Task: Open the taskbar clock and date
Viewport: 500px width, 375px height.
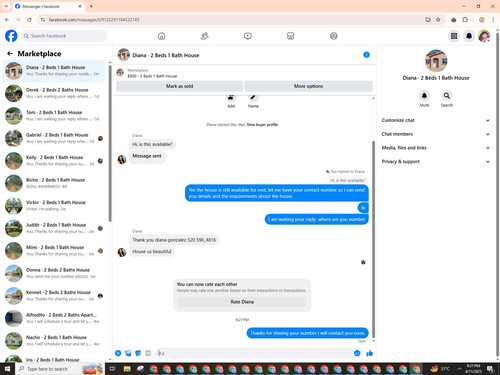Action: 473,369
